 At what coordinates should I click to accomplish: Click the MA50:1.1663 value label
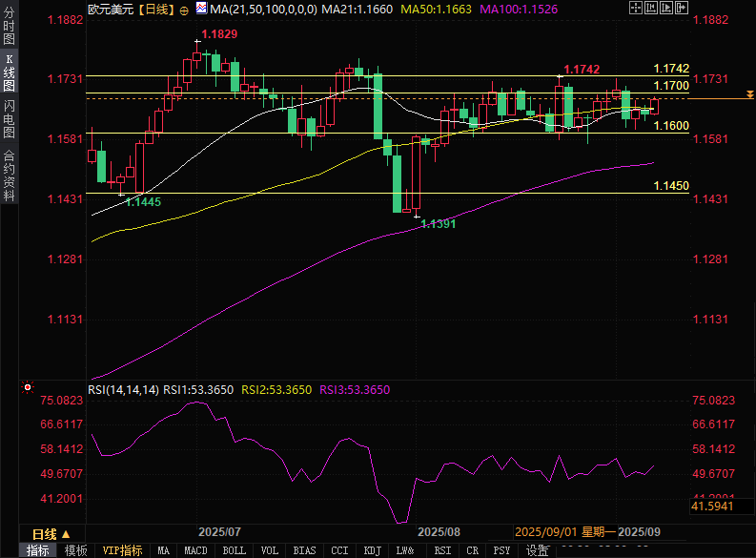coord(437,10)
